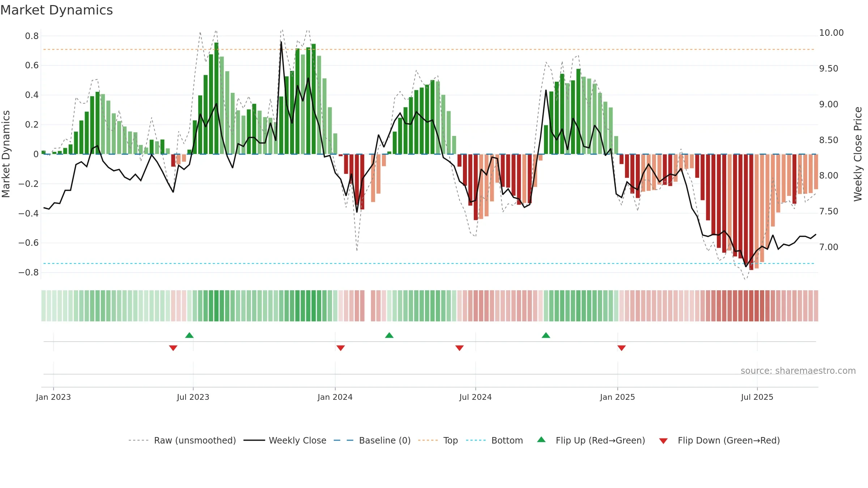Viewport: 868px width, 488px height.
Task: Click the Jan 2023 axis label
Action: click(54, 397)
